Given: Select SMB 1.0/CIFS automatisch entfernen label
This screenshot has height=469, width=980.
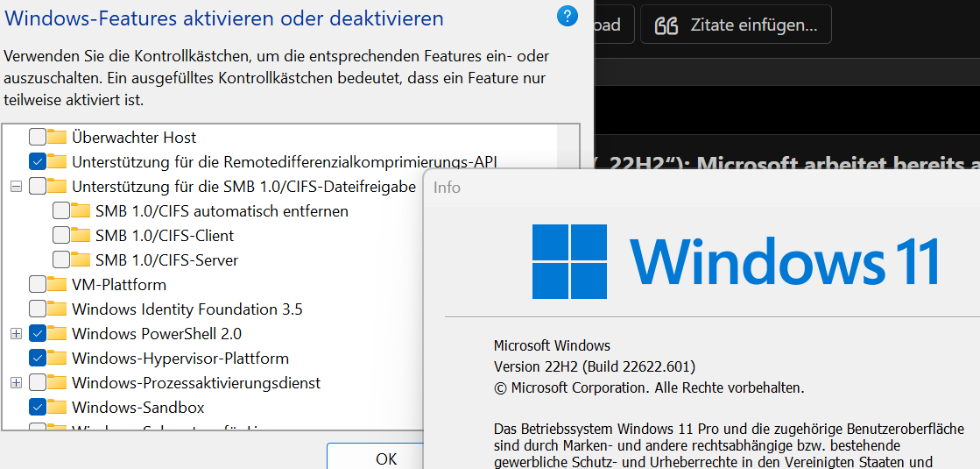Looking at the screenshot, I should (222, 210).
